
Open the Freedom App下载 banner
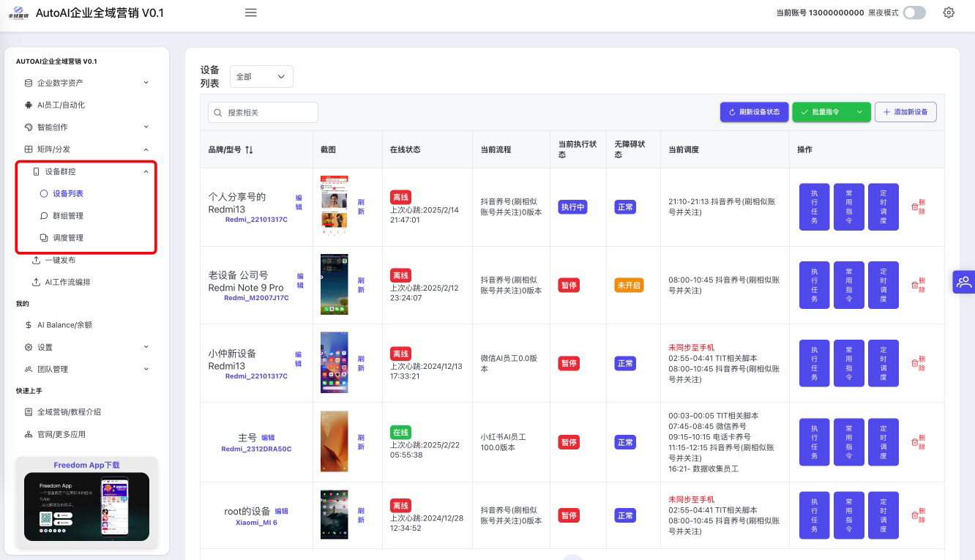(86, 502)
